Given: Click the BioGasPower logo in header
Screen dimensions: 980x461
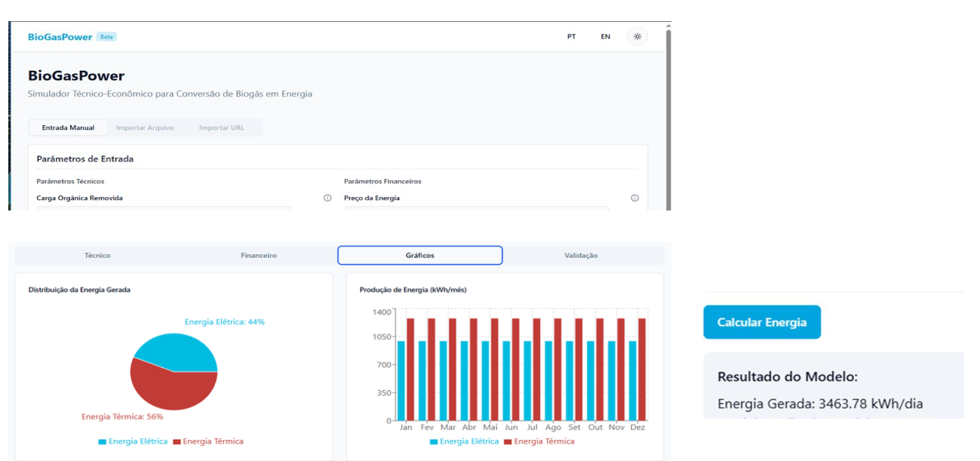Looking at the screenshot, I should [60, 37].
